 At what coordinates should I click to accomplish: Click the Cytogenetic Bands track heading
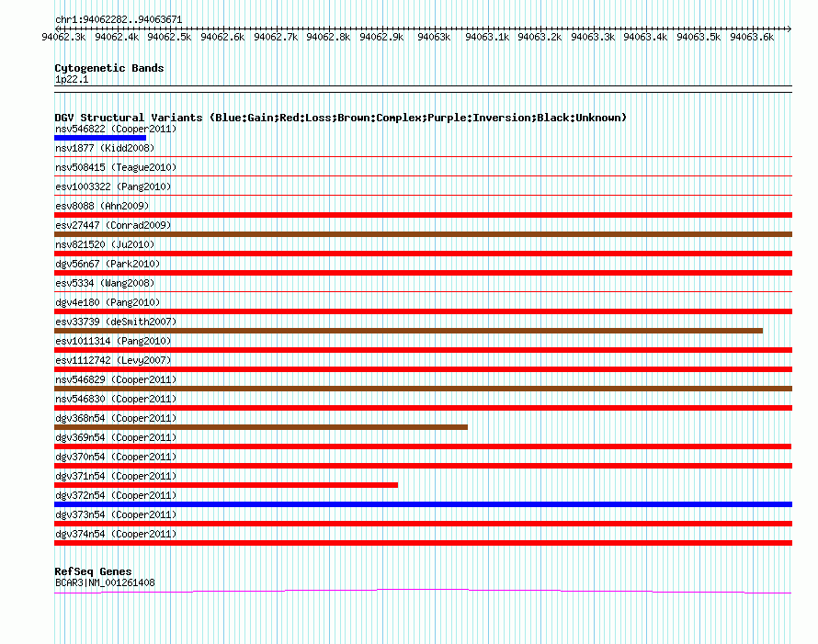click(x=109, y=68)
